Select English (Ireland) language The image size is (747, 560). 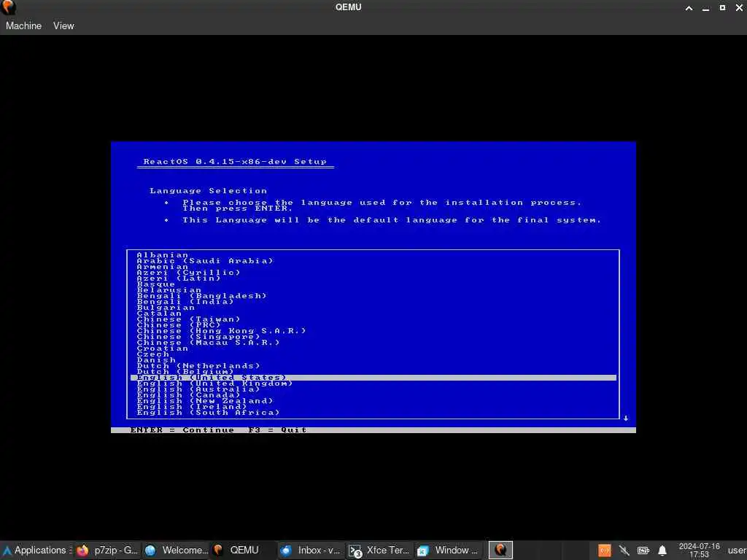coord(192,407)
